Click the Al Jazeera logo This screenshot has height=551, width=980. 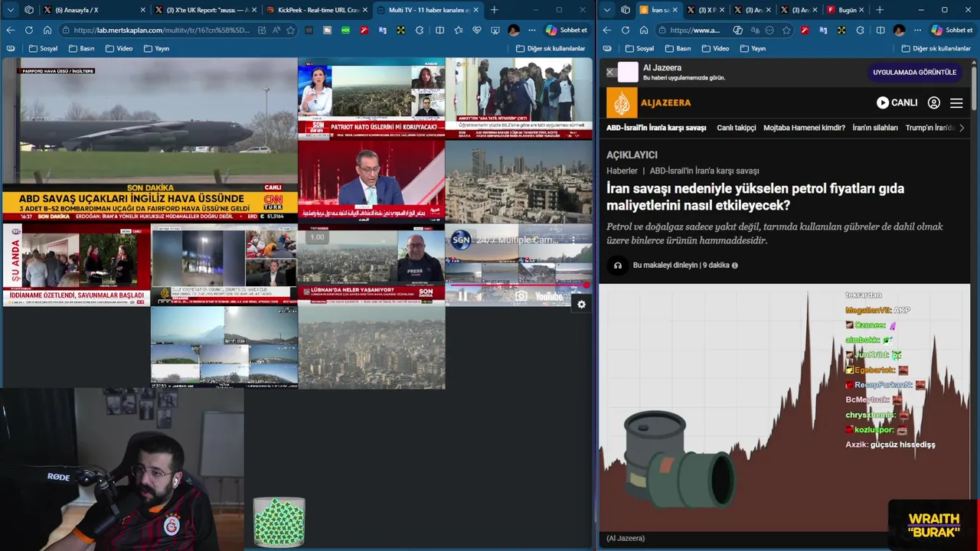pyautogui.click(x=648, y=103)
